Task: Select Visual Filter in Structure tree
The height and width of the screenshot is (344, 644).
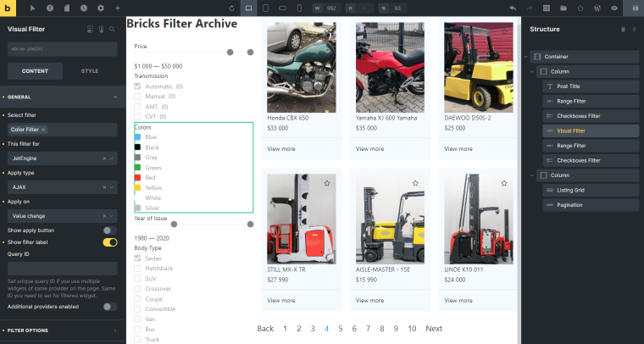Action: [591, 131]
